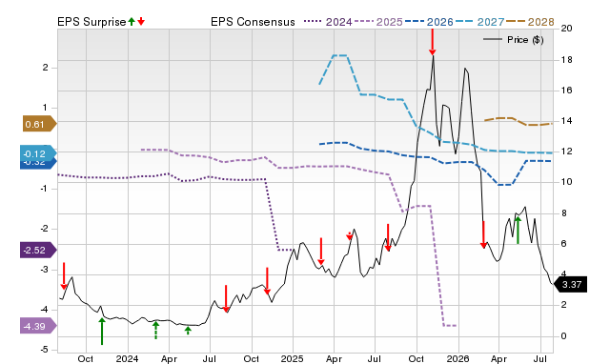Click the EPS Consensus legend label

[253, 22]
